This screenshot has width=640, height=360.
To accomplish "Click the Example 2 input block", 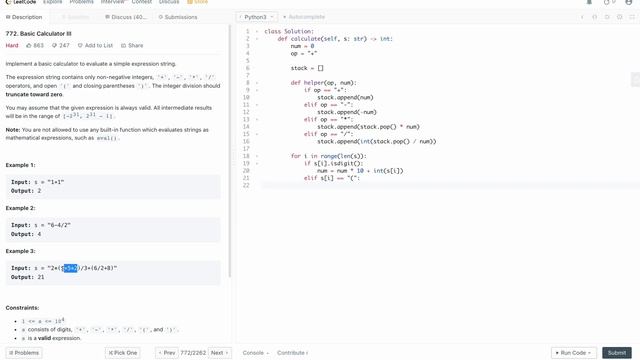I will click(x=113, y=230).
